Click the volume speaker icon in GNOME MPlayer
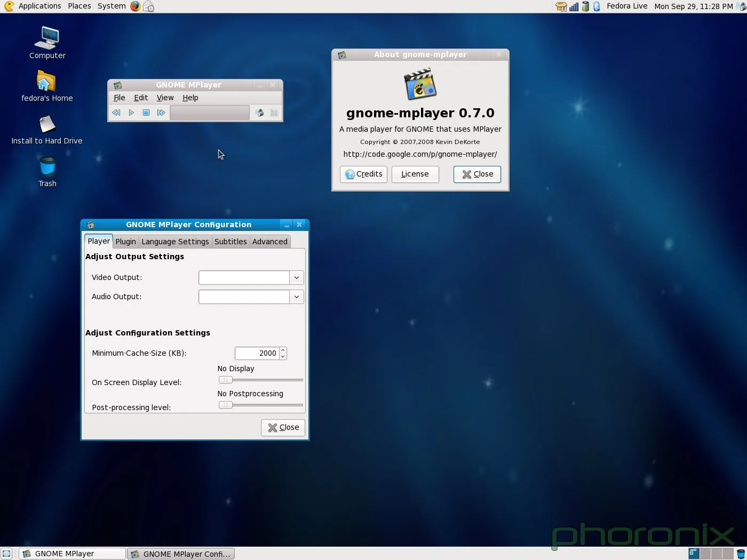The height and width of the screenshot is (560, 747). (260, 113)
